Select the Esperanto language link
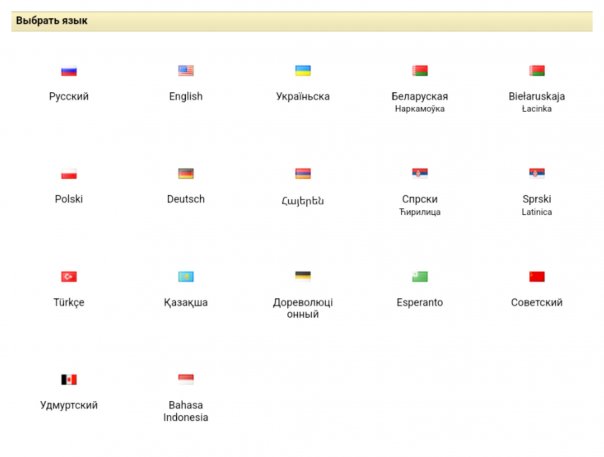The height and width of the screenshot is (457, 604). 420,302
